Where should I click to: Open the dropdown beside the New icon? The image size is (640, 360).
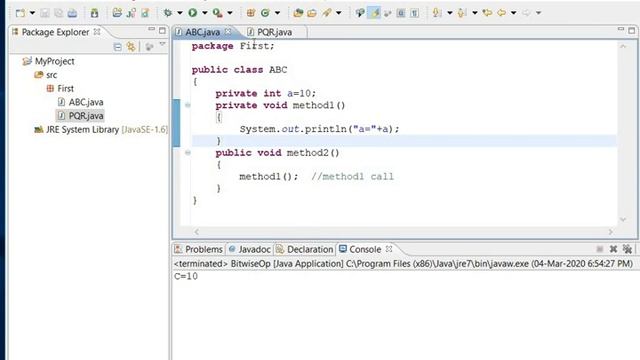pos(32,13)
